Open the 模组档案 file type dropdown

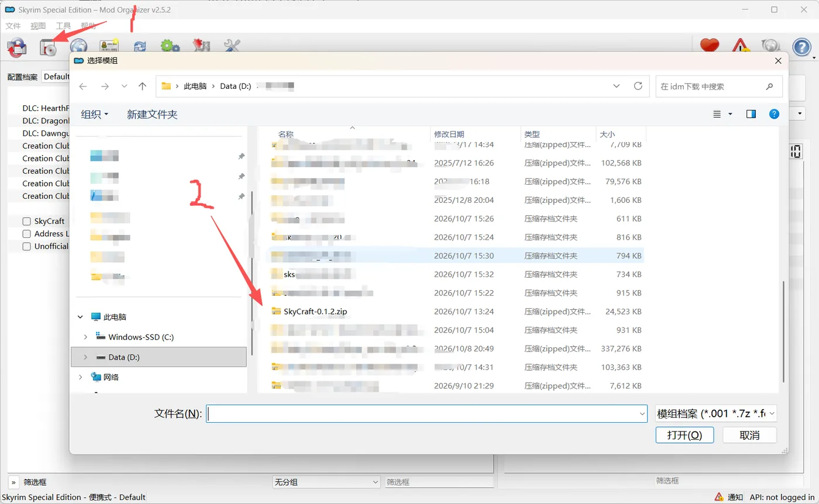pyautogui.click(x=716, y=413)
